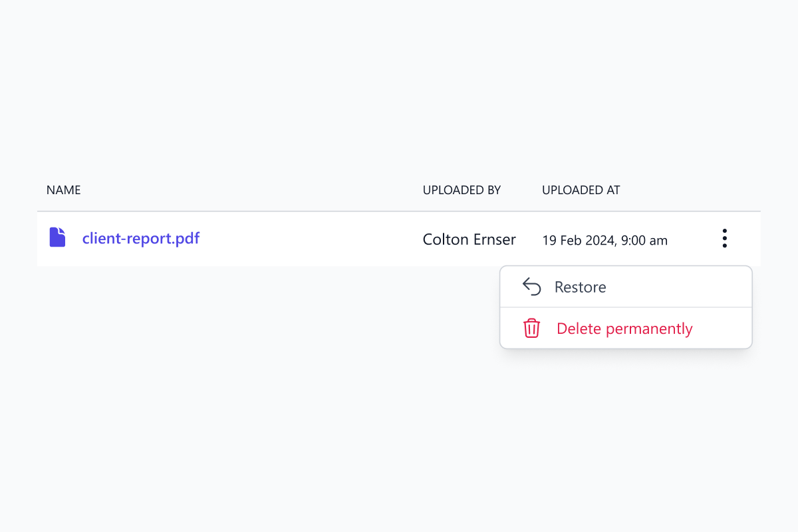Click the red trash can icon
Viewport: 798px width, 532px height.
pyautogui.click(x=531, y=329)
